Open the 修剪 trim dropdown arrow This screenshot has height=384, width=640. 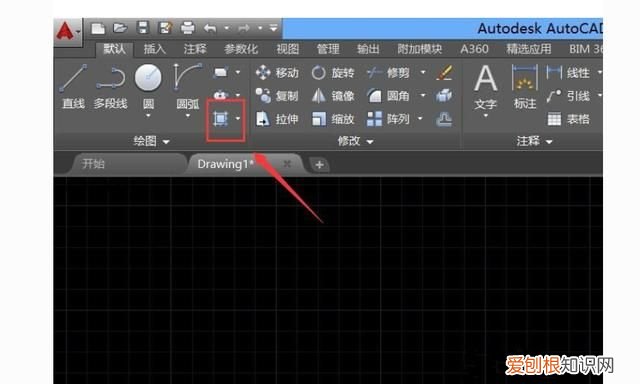[x=423, y=73]
